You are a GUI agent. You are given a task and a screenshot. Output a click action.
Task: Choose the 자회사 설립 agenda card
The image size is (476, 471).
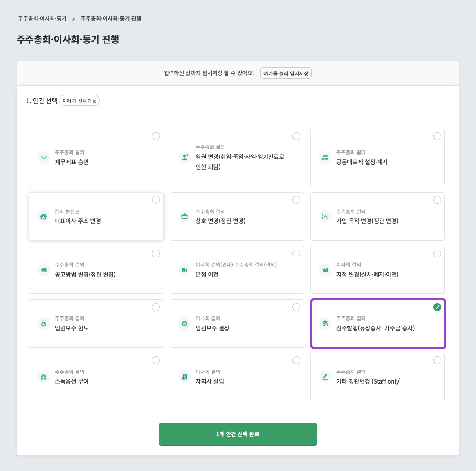pos(237,377)
